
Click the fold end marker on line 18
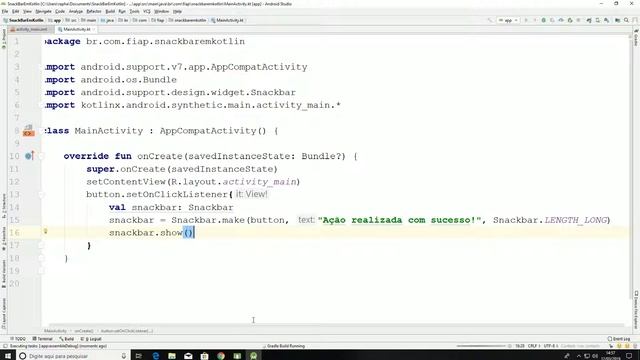click(x=42, y=258)
